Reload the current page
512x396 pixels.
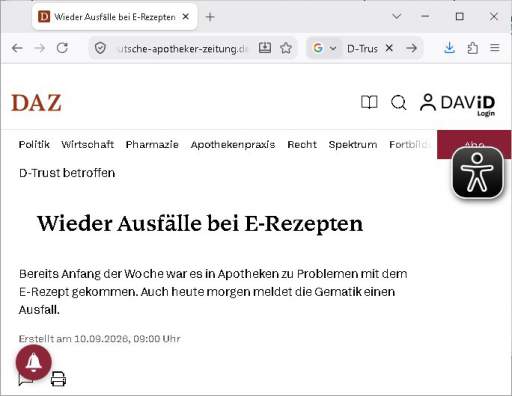(62, 48)
